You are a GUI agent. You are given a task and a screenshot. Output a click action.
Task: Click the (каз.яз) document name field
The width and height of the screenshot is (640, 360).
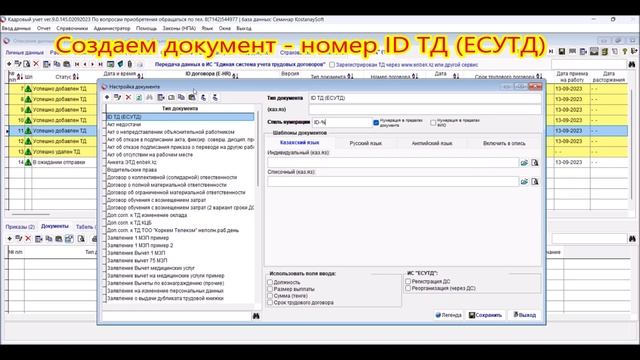coord(424,109)
